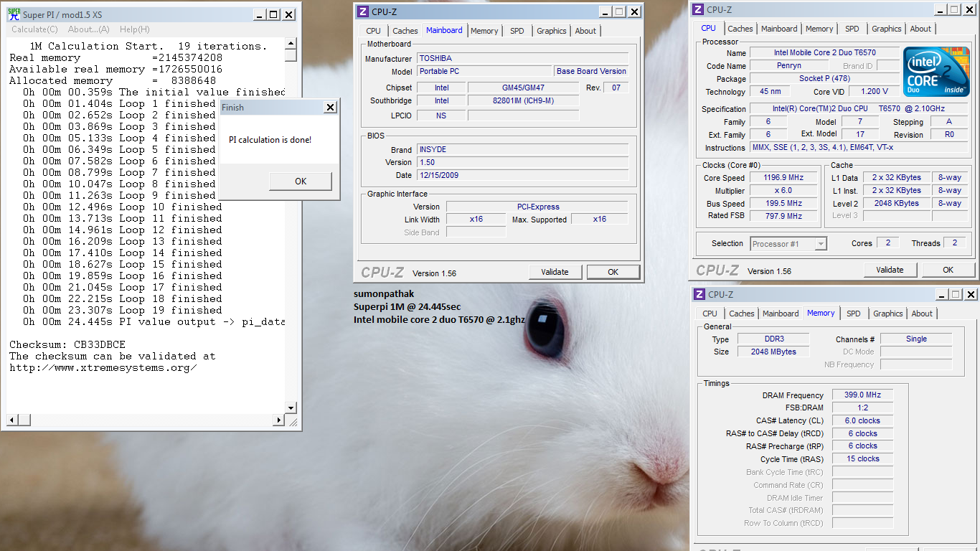
Task: Expand the Processor #1 selection dropdown
Action: [x=821, y=244]
